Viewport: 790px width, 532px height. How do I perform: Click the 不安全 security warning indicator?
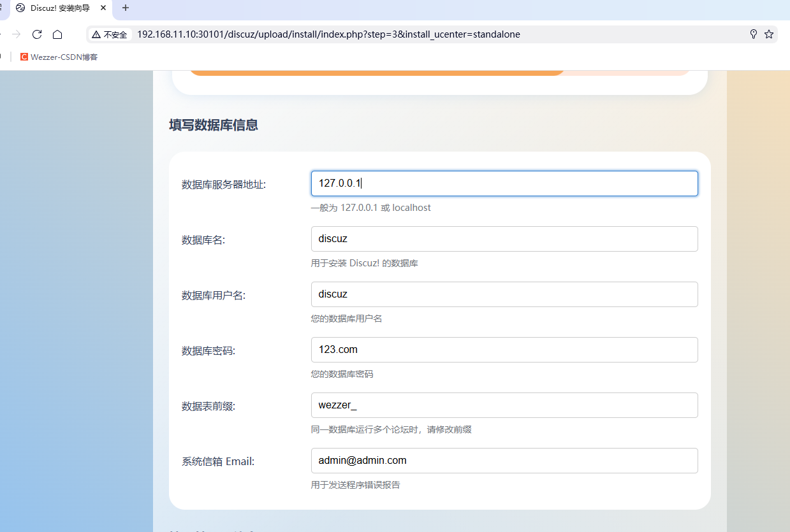click(x=110, y=34)
